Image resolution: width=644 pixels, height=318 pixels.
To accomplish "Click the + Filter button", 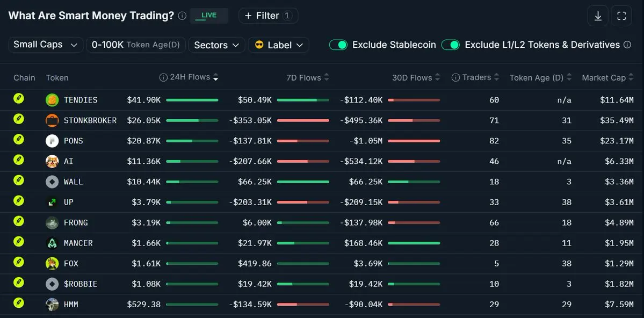I will [268, 16].
